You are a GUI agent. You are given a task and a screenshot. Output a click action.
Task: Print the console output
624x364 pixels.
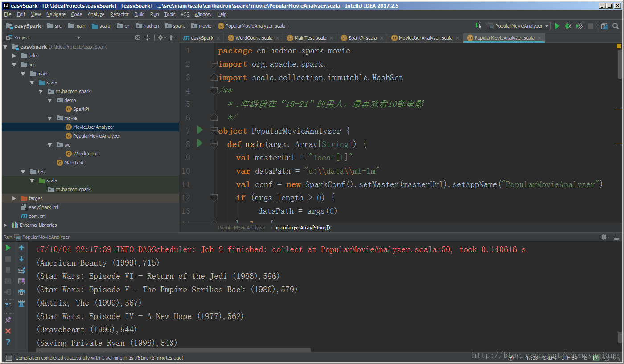(x=21, y=292)
